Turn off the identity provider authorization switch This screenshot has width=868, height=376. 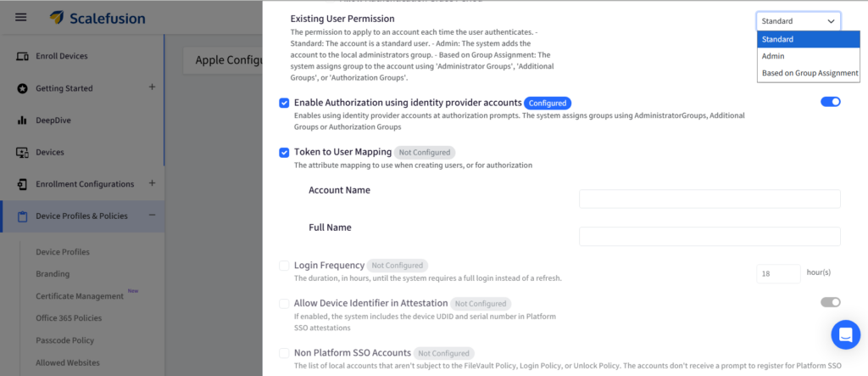(830, 102)
